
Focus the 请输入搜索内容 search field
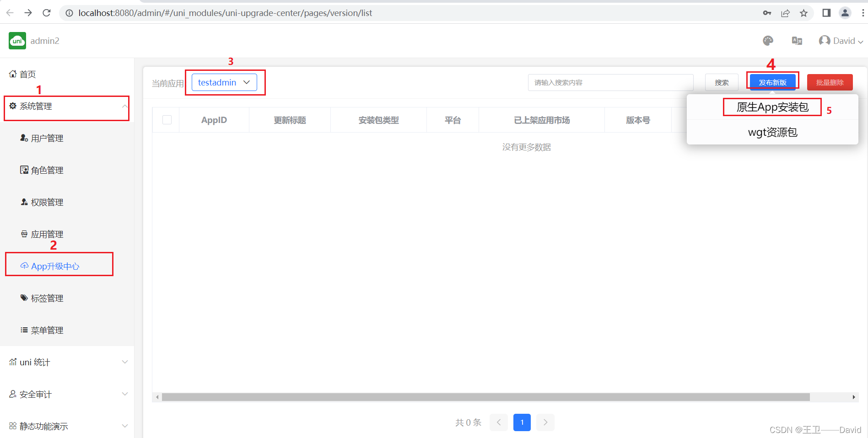[610, 82]
